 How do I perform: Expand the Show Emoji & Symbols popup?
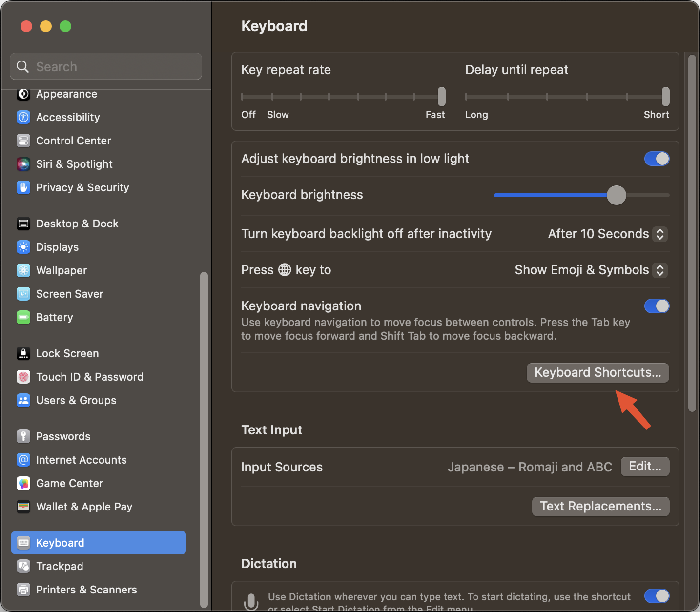pos(591,270)
